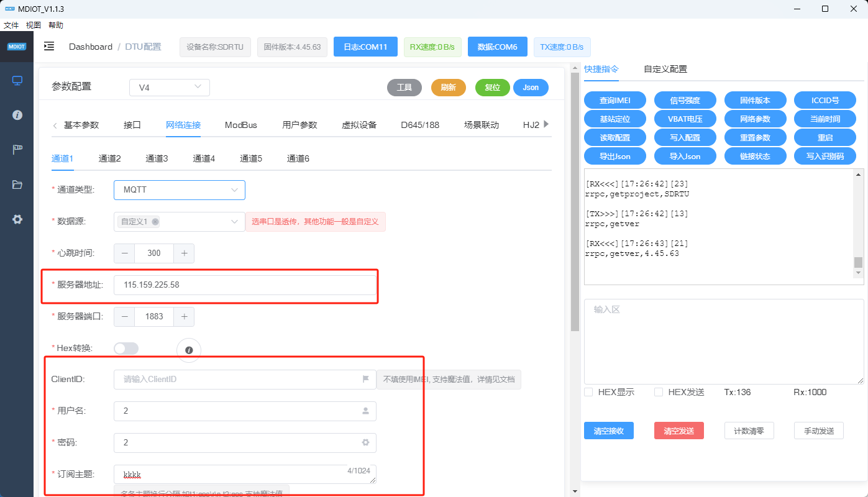The width and height of the screenshot is (868, 497).
Task: Open the info icon in left sidebar
Action: (x=17, y=115)
